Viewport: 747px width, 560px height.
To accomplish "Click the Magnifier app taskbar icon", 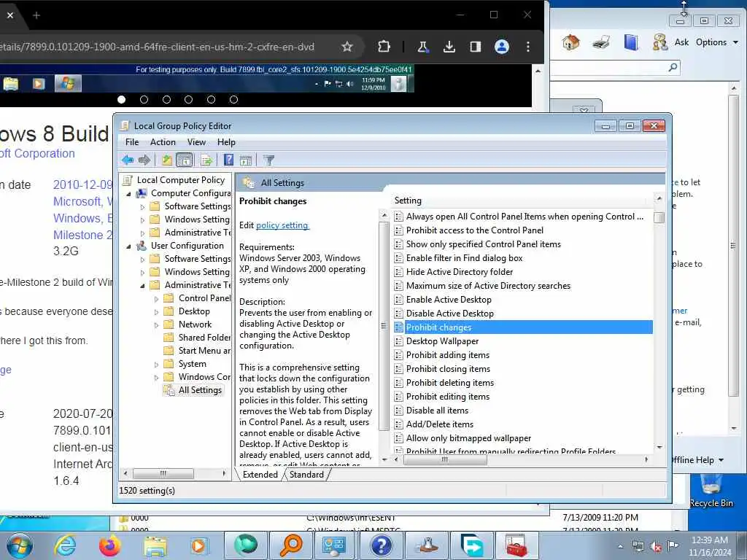I will tap(290, 545).
